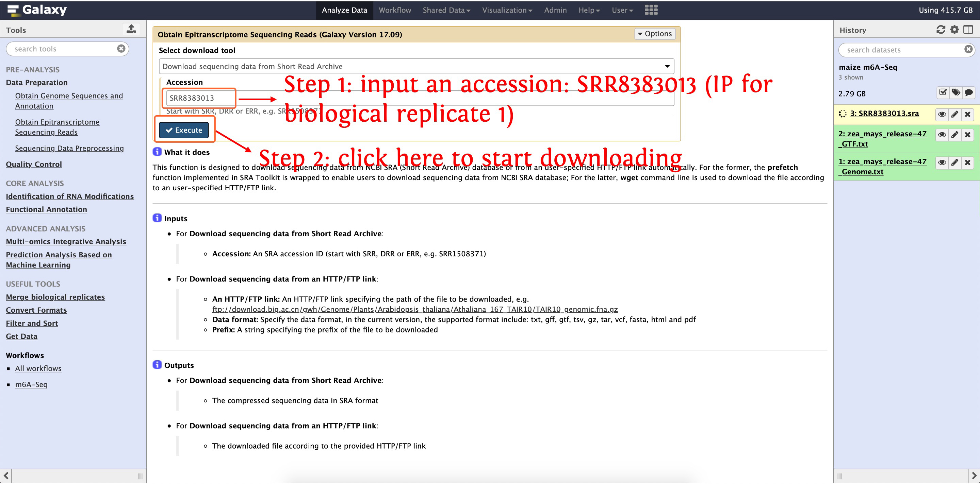Open history options gear icon

point(954,30)
